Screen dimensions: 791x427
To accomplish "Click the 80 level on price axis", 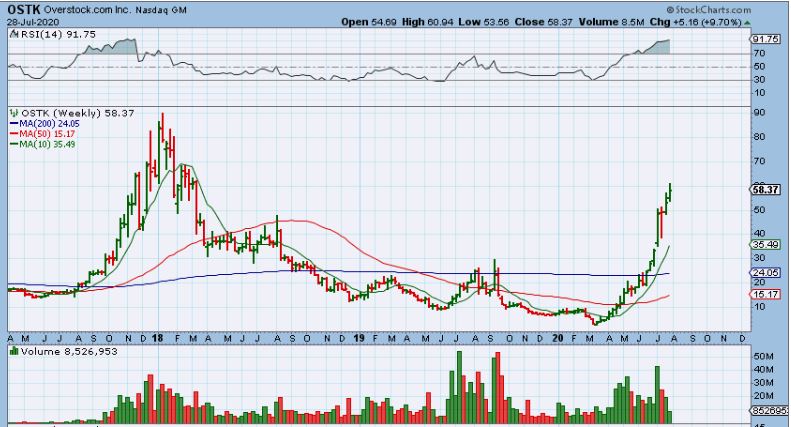I will 759,137.
